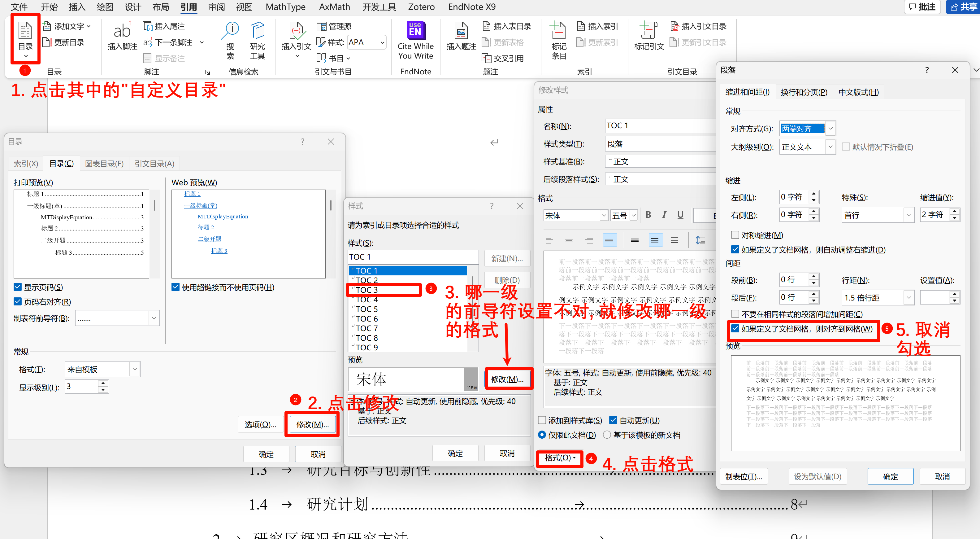Click the Insert Footnote icon
The width and height of the screenshot is (980, 539).
122,31
